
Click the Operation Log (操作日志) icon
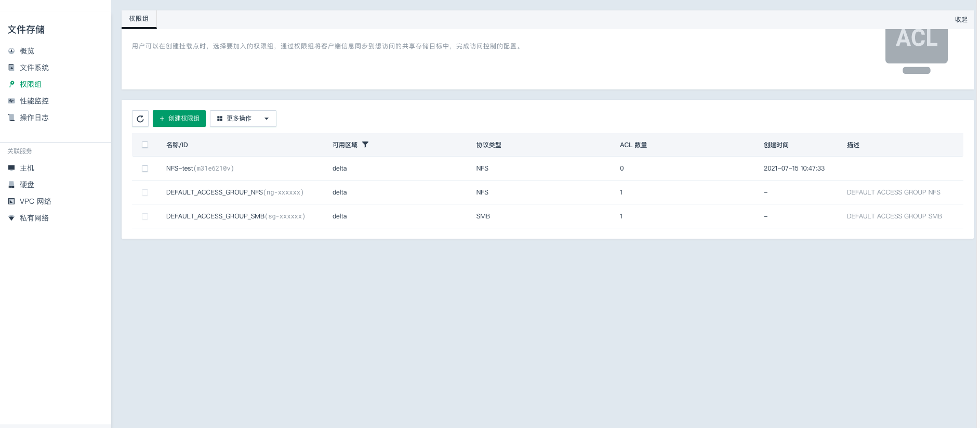(x=11, y=118)
